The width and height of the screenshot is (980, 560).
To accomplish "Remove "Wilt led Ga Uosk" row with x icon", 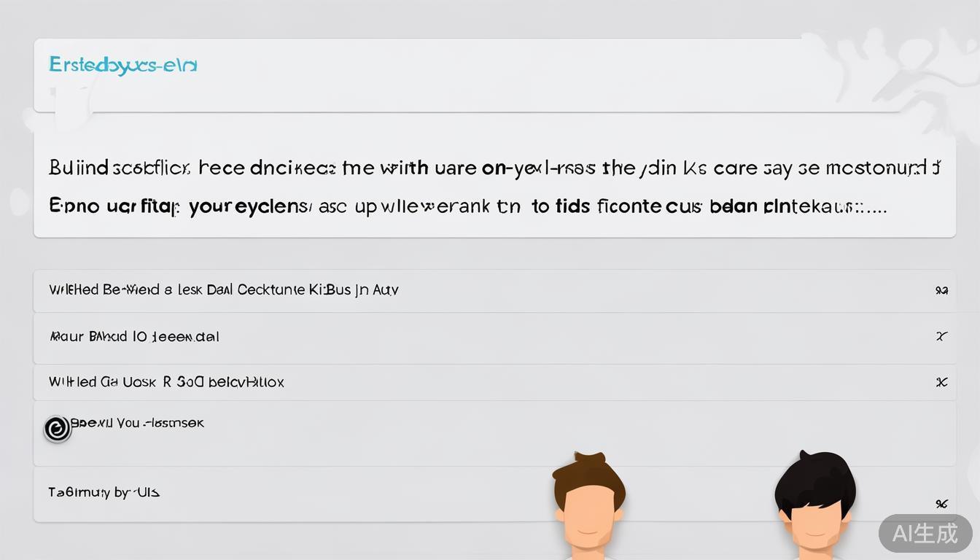I will coord(941,382).
